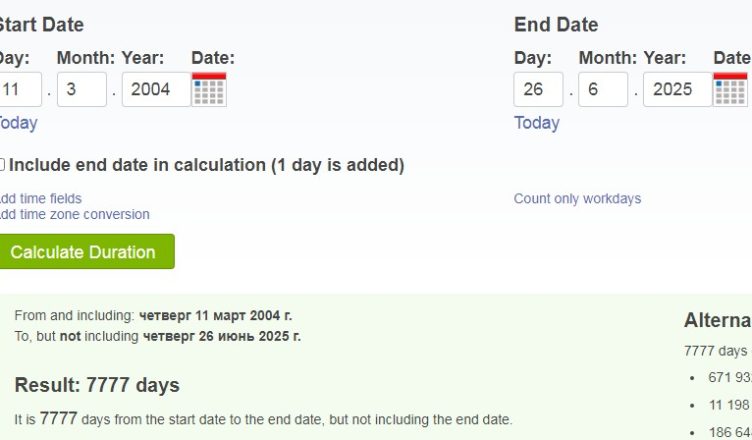Click the Add time zone conversion link
752x440 pixels.
(74, 214)
